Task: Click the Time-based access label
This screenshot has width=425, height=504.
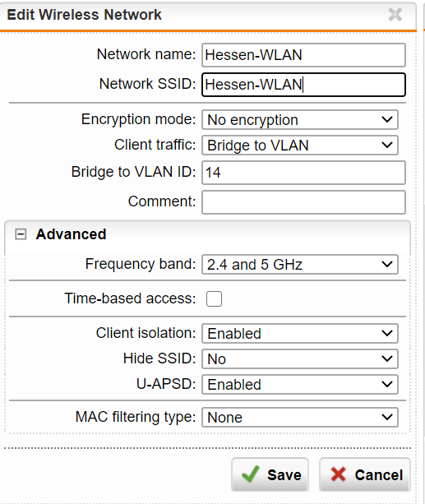Action: click(x=130, y=298)
